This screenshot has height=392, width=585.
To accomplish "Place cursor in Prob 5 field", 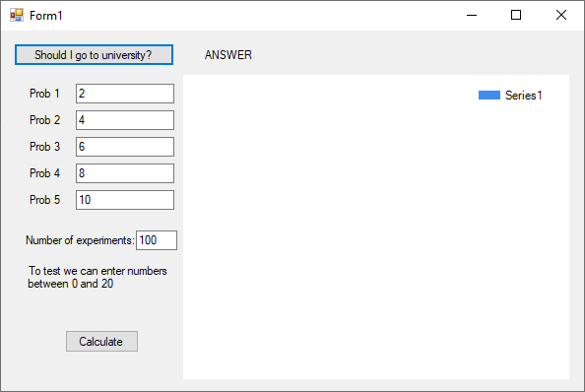I will click(x=125, y=200).
